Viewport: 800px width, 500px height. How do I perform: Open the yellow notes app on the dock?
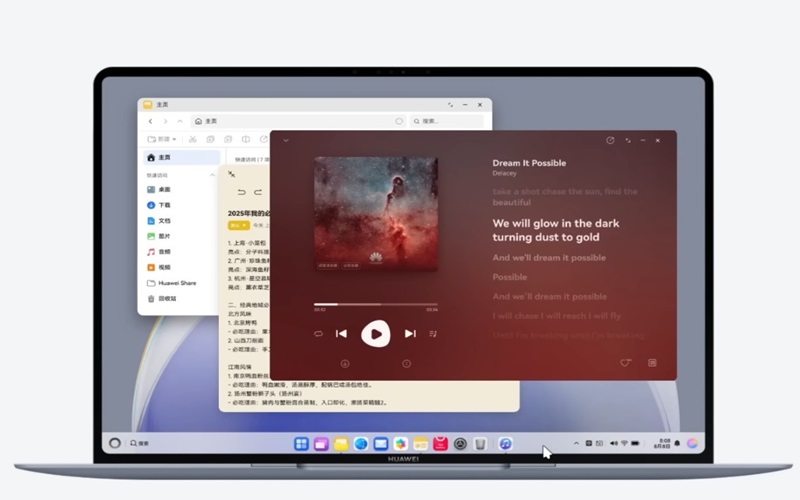(420, 444)
